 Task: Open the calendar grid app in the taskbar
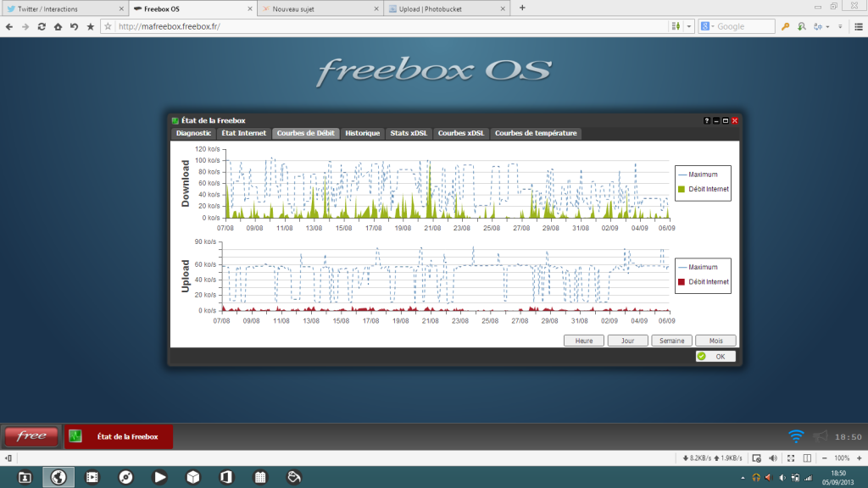click(x=260, y=477)
